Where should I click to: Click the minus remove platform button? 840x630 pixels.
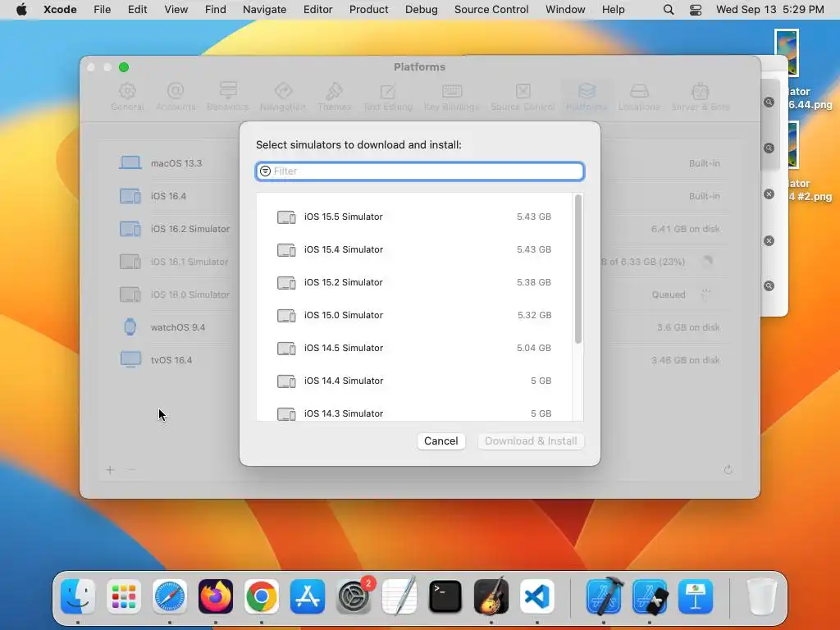131,470
